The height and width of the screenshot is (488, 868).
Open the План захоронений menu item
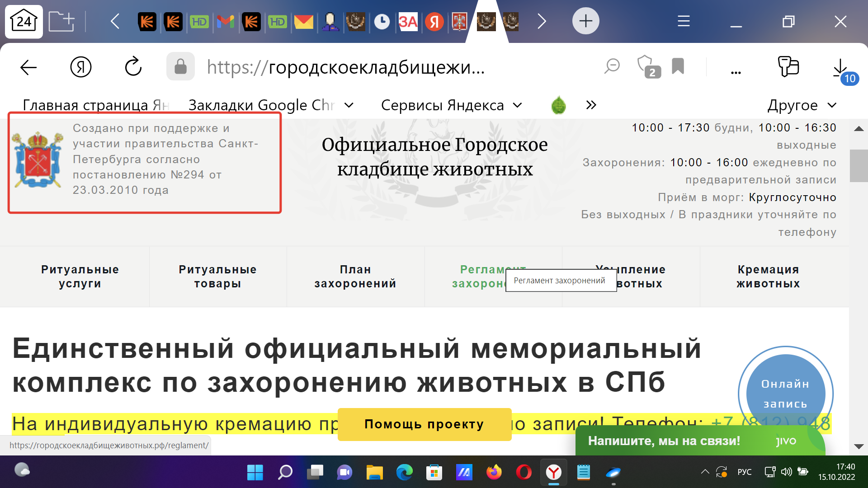(355, 277)
